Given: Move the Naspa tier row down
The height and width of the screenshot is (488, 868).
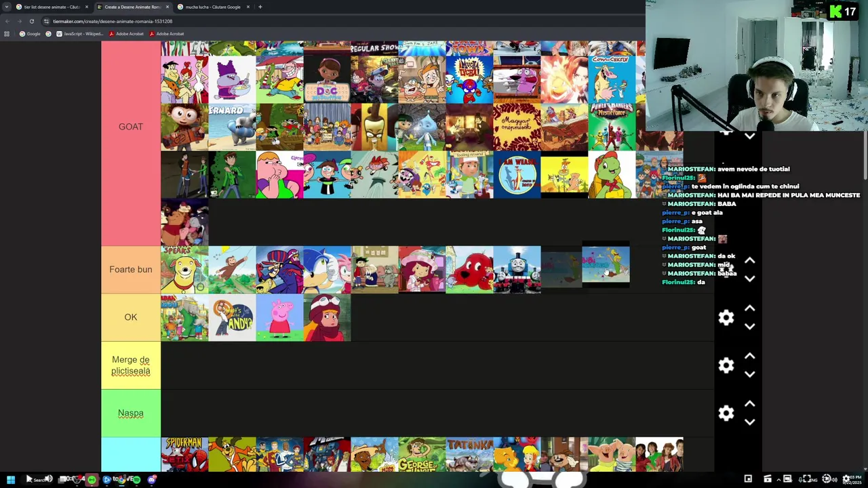Looking at the screenshot, I should click(749, 422).
